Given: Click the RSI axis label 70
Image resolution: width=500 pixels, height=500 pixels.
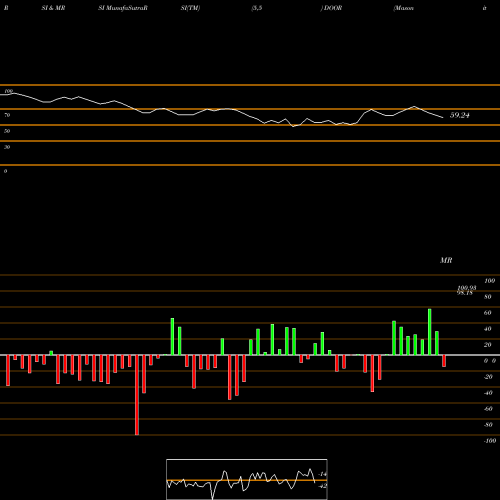Looking at the screenshot, I should [x=7, y=115].
